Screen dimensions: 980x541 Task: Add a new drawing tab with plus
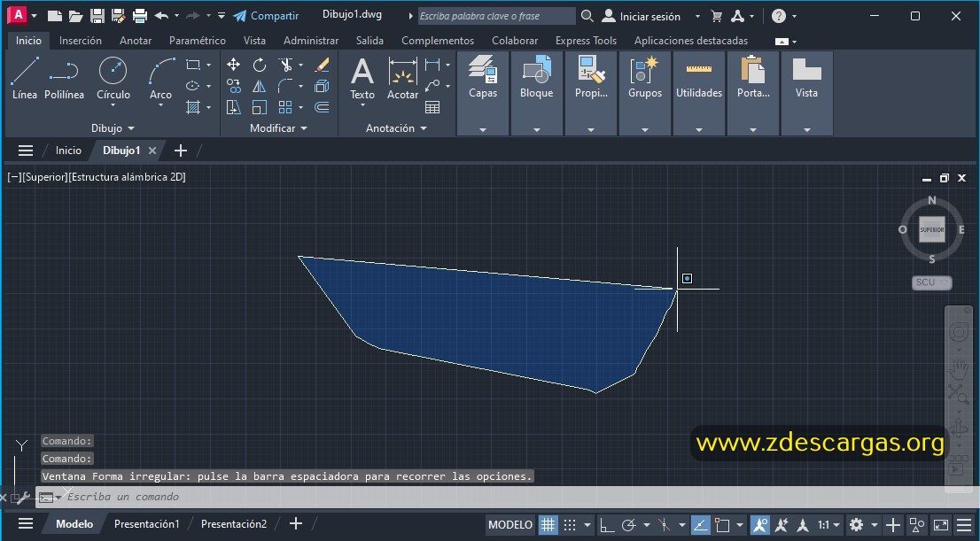click(x=181, y=151)
